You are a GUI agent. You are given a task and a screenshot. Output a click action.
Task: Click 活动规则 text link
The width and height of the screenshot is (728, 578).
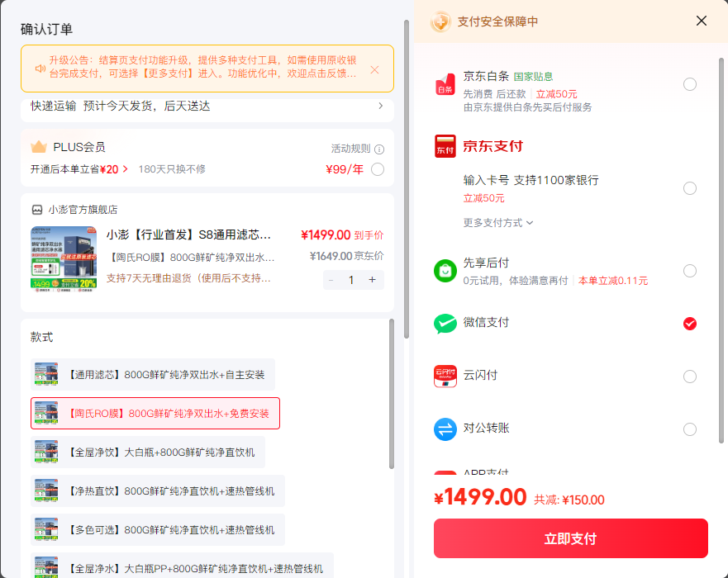click(x=350, y=149)
